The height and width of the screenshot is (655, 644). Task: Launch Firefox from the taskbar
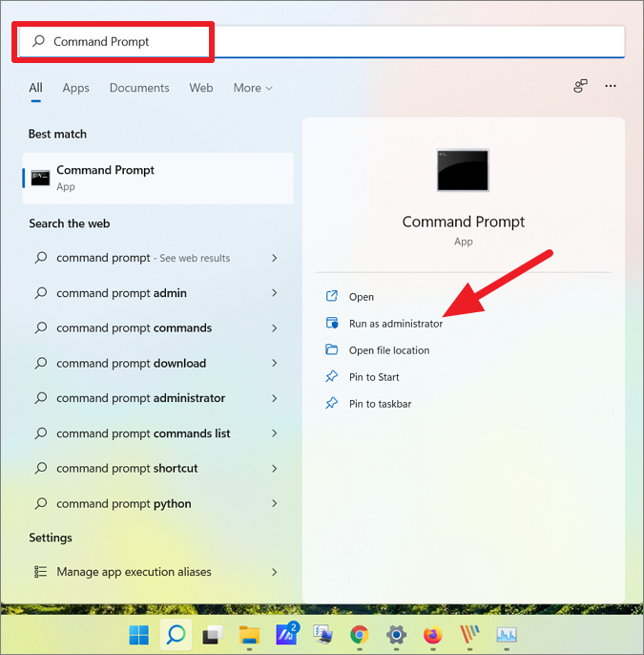tap(433, 635)
